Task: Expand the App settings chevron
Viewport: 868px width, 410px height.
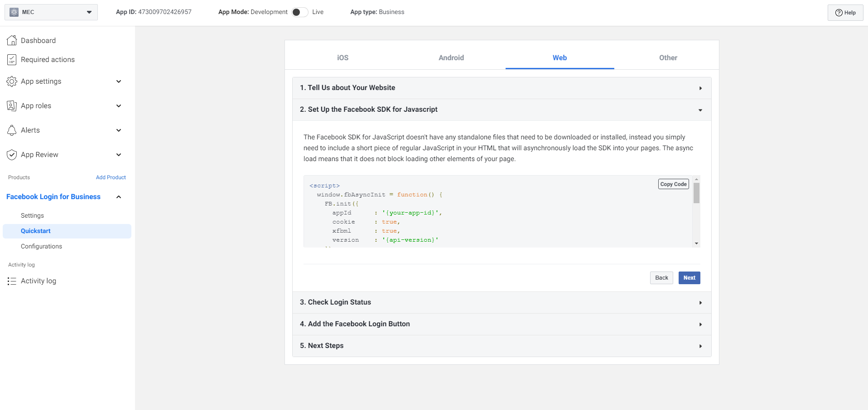Action: 119,81
